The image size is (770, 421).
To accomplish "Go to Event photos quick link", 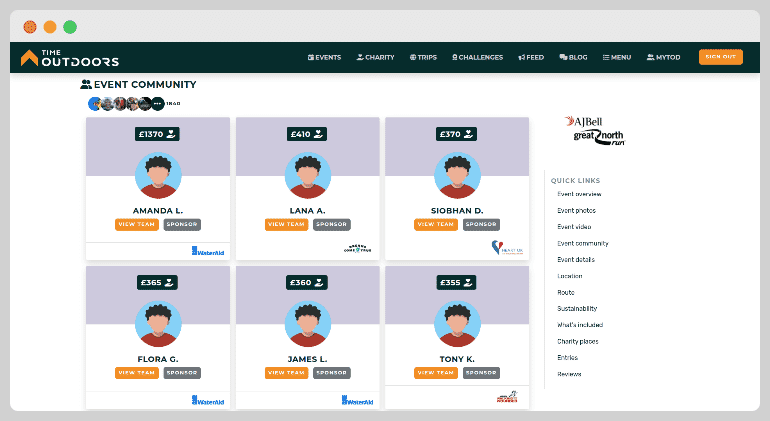I will tap(576, 210).
